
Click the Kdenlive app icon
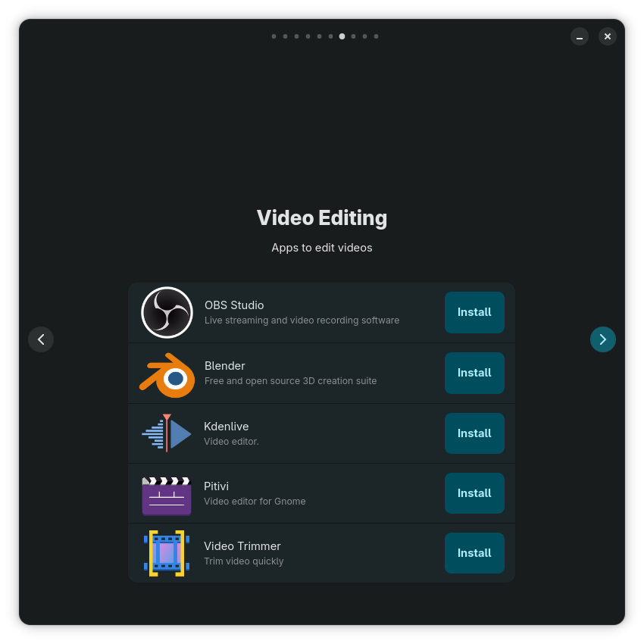[x=167, y=433]
